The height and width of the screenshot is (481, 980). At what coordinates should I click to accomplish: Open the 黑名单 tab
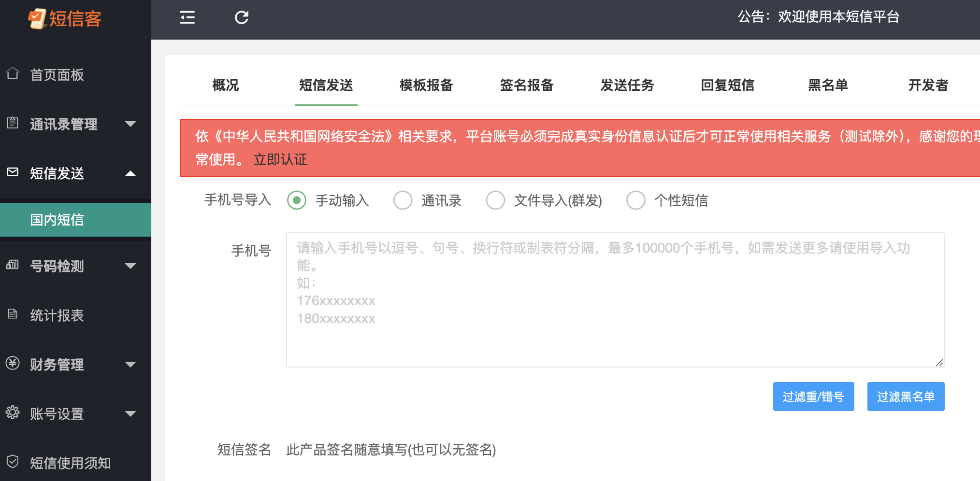(828, 85)
